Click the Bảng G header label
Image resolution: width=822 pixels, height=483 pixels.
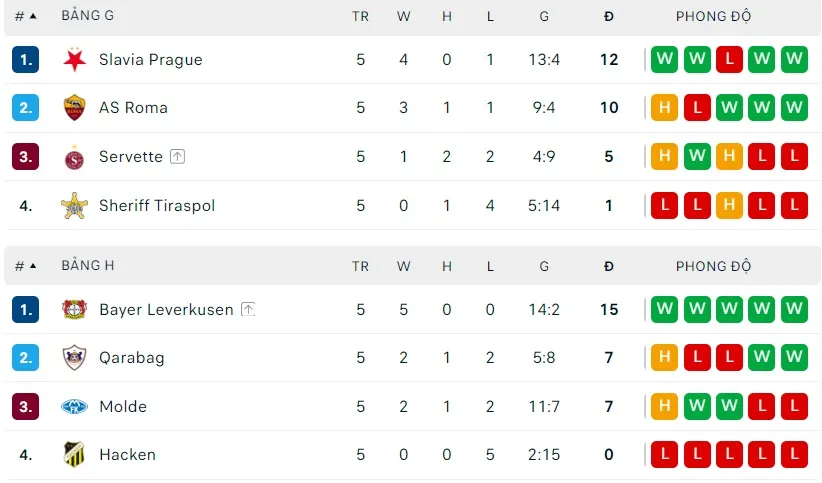coord(87,16)
